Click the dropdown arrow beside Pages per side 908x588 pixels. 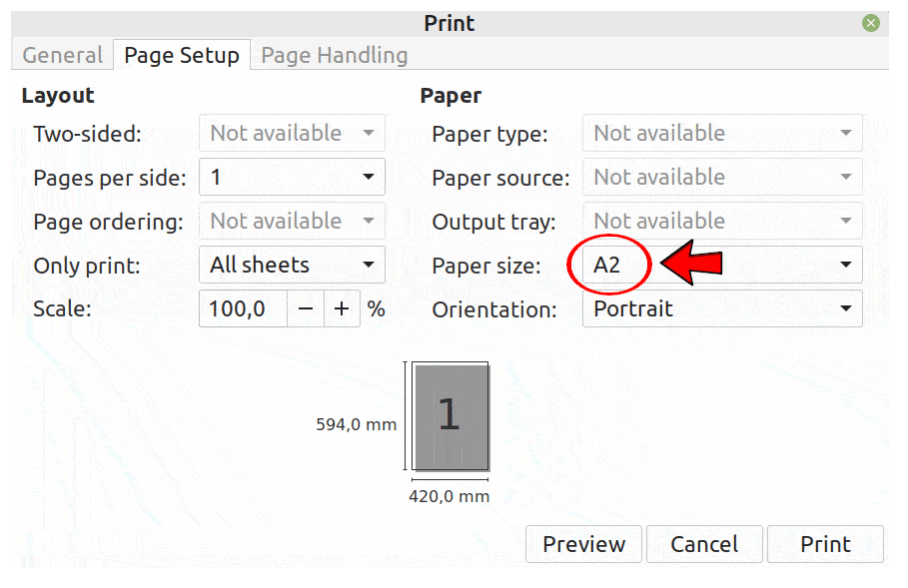[x=370, y=177]
